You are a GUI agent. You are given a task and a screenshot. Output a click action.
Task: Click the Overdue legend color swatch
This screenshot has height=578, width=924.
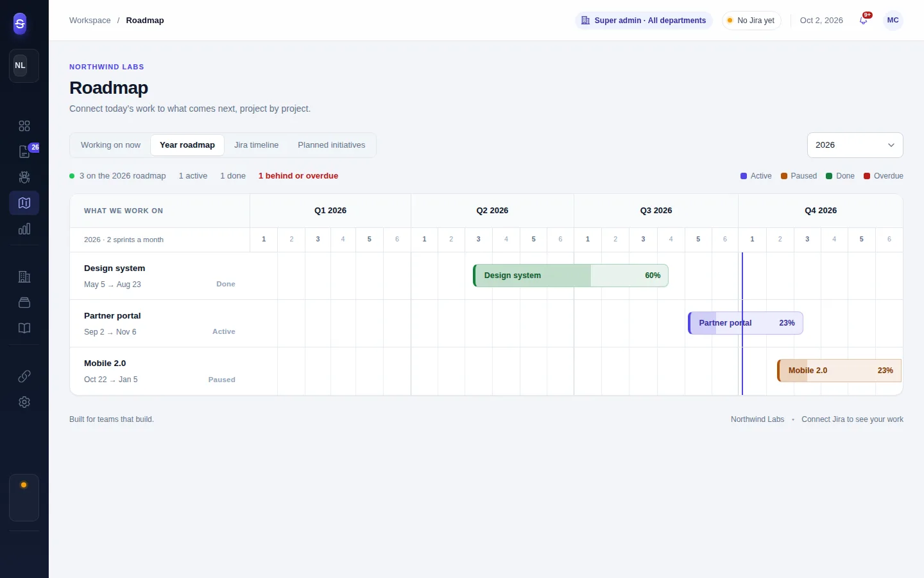click(x=867, y=176)
